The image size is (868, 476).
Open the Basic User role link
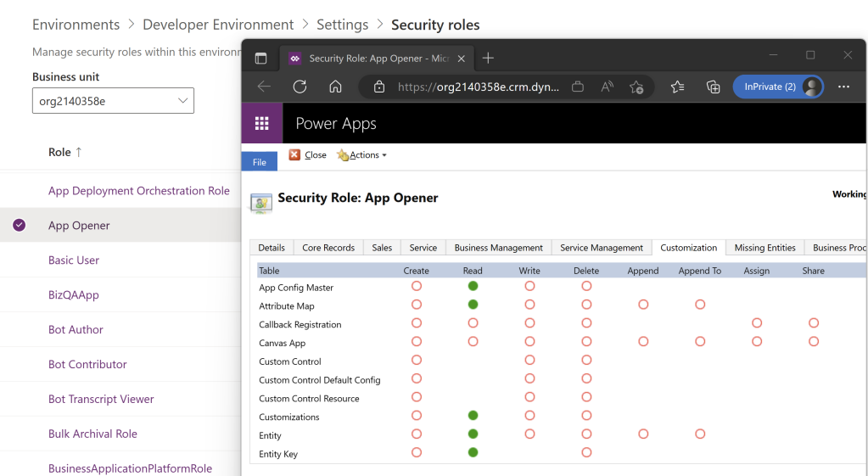pyautogui.click(x=74, y=260)
